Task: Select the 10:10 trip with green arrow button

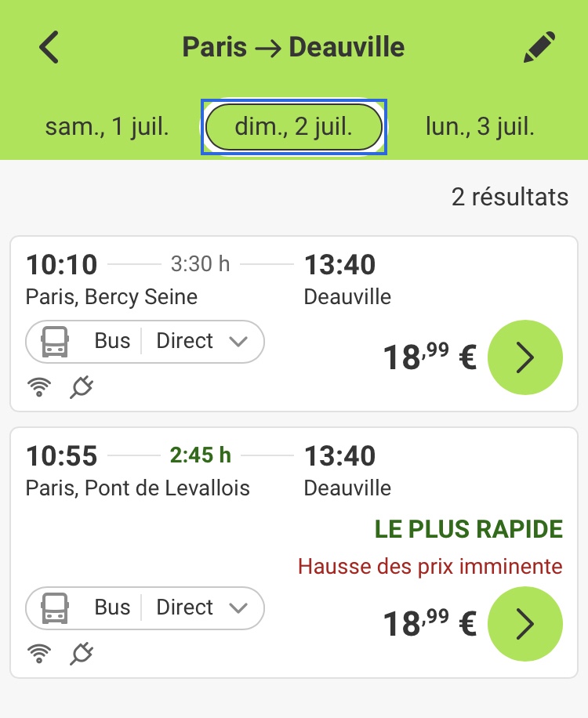Action: coord(525,357)
